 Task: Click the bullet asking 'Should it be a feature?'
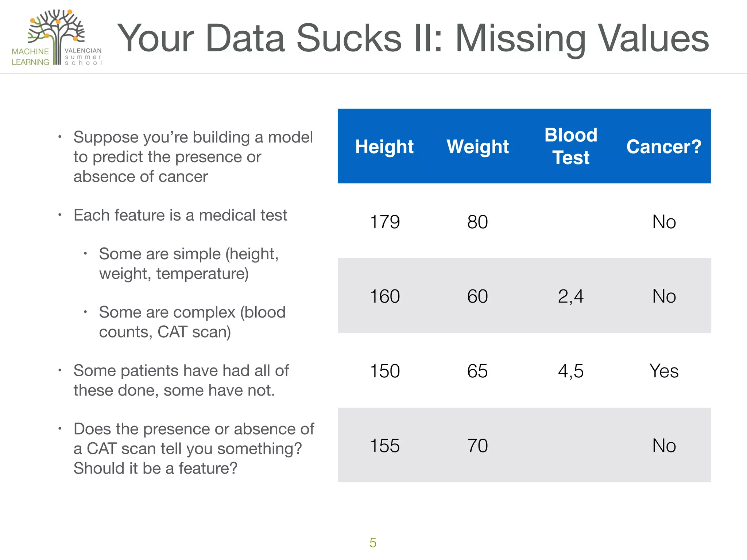pyautogui.click(x=194, y=448)
